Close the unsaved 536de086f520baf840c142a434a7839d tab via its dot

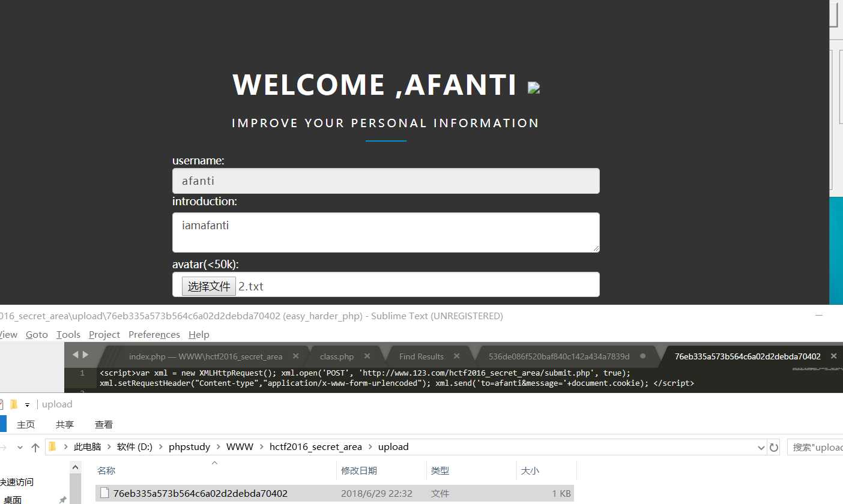(643, 356)
